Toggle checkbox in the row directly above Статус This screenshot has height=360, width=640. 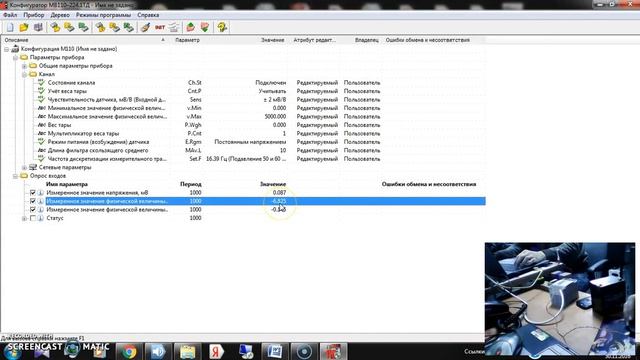click(x=33, y=209)
